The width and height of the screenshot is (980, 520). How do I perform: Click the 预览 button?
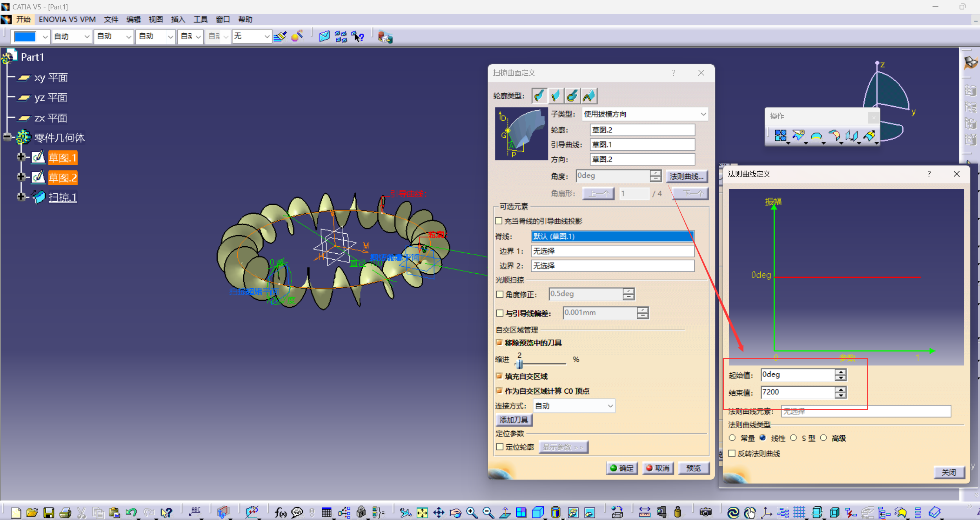click(693, 468)
